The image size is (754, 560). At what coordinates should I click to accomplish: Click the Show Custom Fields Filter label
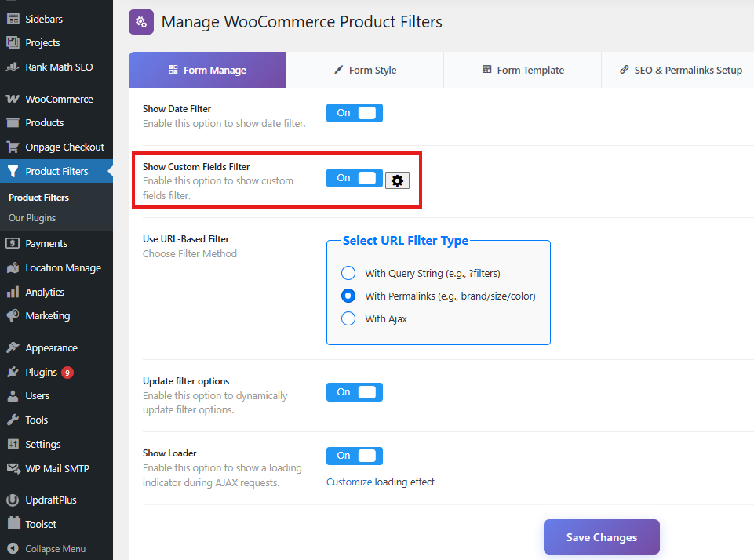[196, 167]
